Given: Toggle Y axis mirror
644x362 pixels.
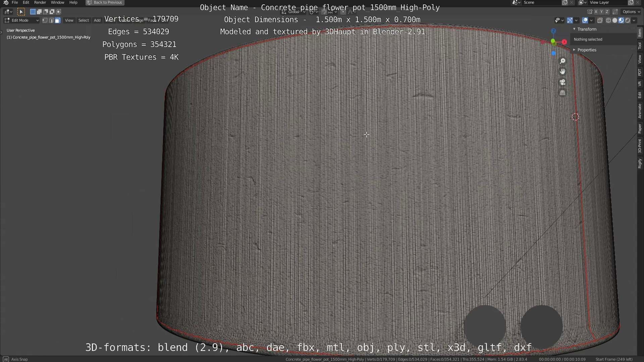Looking at the screenshot, I should point(601,12).
